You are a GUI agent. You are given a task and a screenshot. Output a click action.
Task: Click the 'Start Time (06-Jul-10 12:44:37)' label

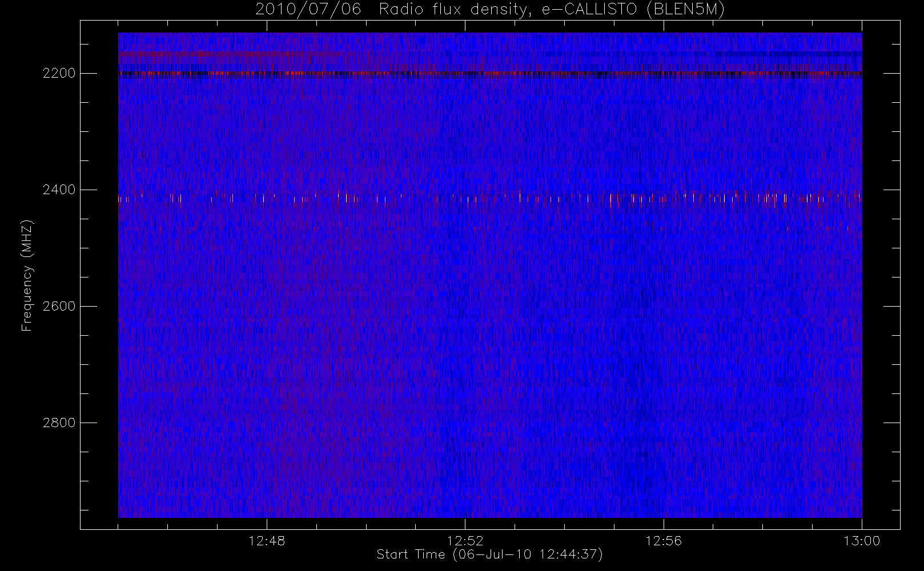[490, 554]
